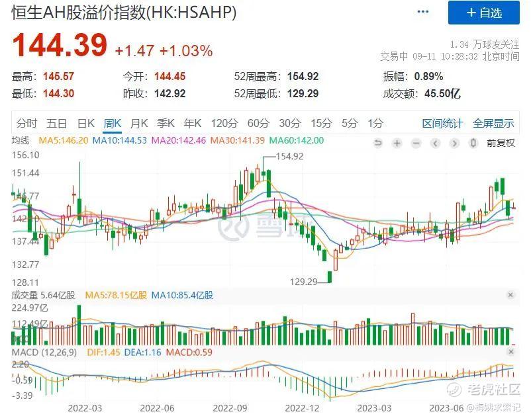The image size is (531, 420).
Task: Click the MA60:142.00 moving average label
Action: click(297, 140)
